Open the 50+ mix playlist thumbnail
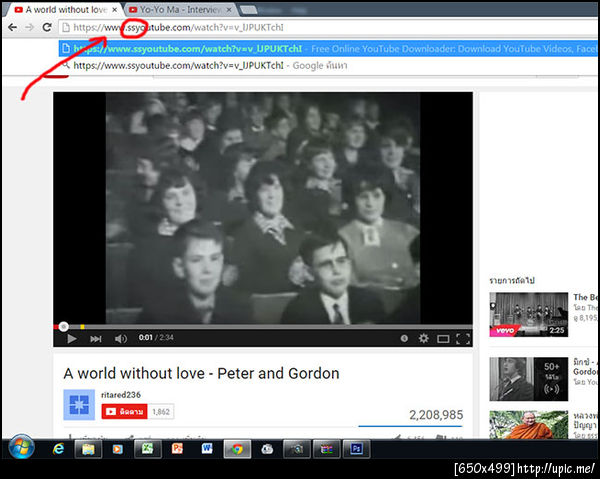600x479 pixels. (x=528, y=379)
